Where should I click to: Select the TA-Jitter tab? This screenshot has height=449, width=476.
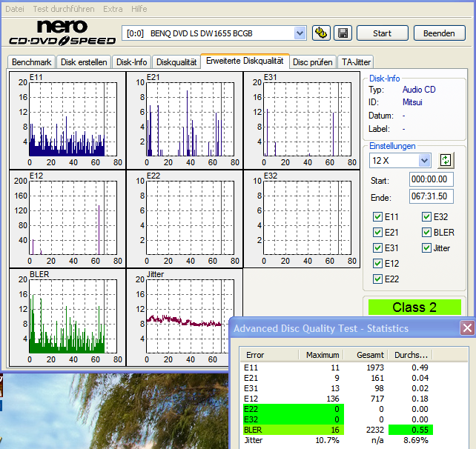pyautogui.click(x=356, y=62)
